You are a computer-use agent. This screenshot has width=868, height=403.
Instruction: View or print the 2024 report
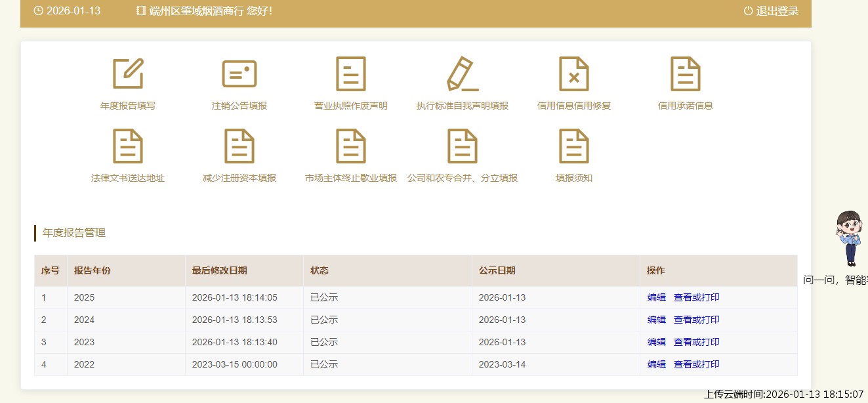tap(696, 320)
